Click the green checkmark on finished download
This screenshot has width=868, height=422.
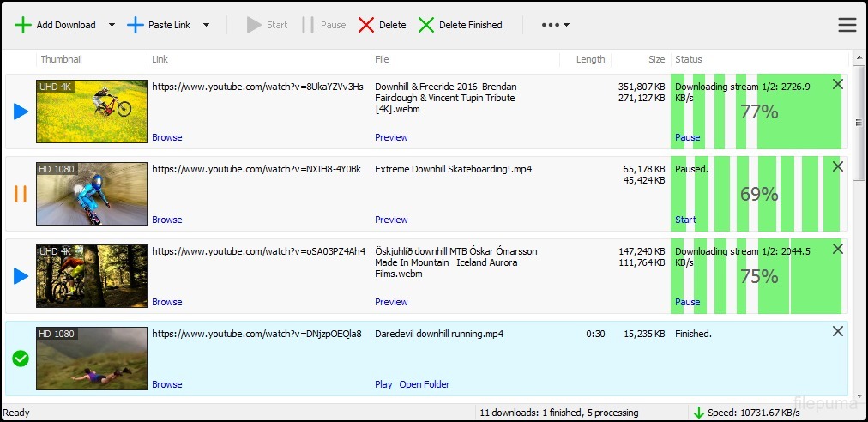[x=21, y=359]
